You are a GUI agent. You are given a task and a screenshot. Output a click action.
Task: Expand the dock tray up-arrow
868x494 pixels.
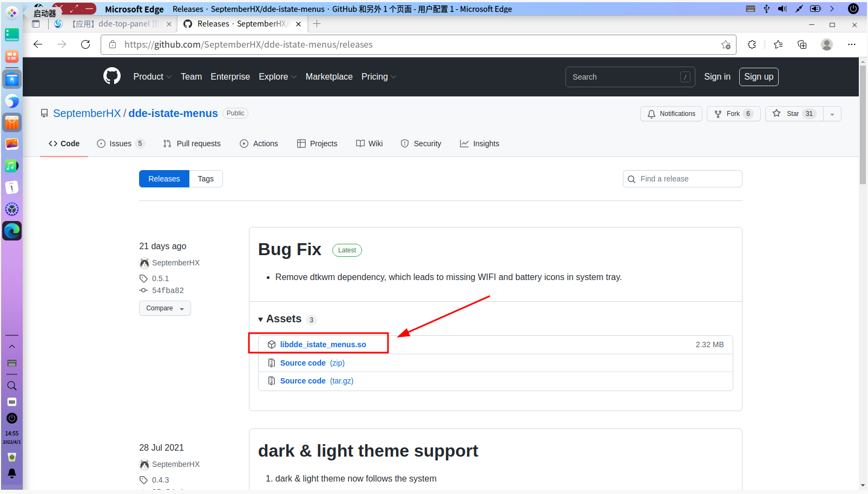pos(12,347)
